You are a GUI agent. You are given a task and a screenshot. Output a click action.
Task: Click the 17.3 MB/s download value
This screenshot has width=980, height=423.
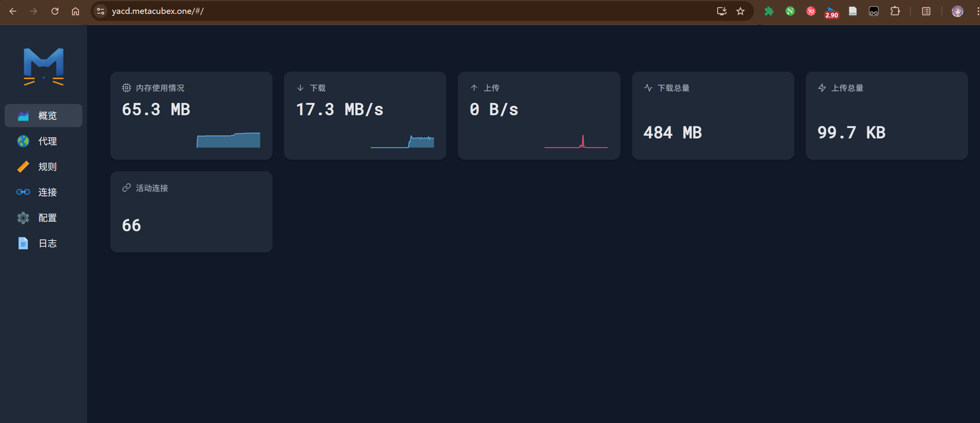click(x=339, y=109)
